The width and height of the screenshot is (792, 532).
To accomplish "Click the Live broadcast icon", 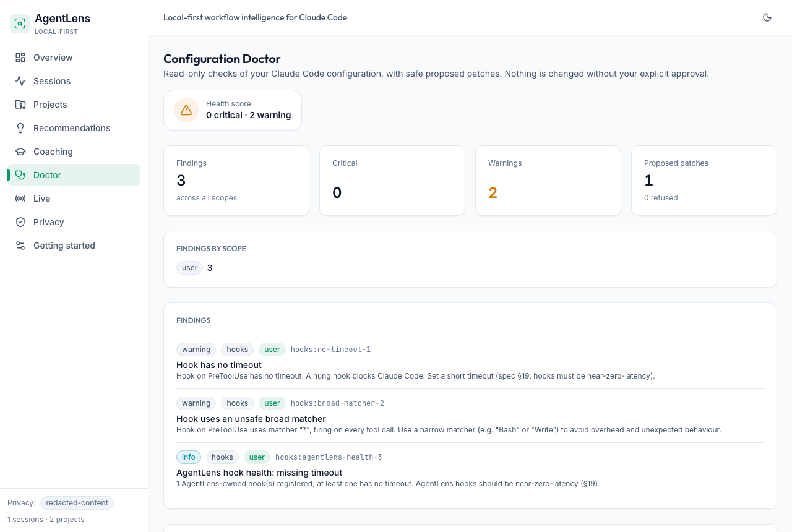I will point(20,199).
